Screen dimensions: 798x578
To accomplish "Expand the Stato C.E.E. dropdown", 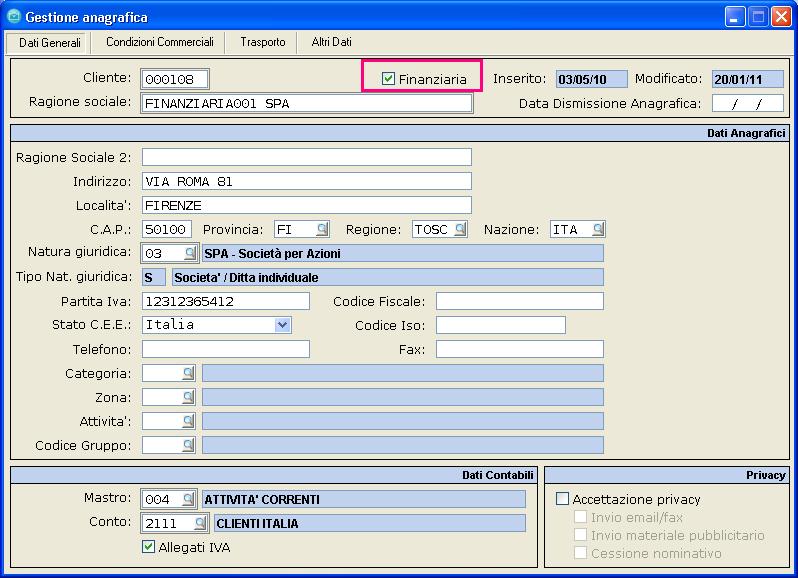I will [283, 325].
